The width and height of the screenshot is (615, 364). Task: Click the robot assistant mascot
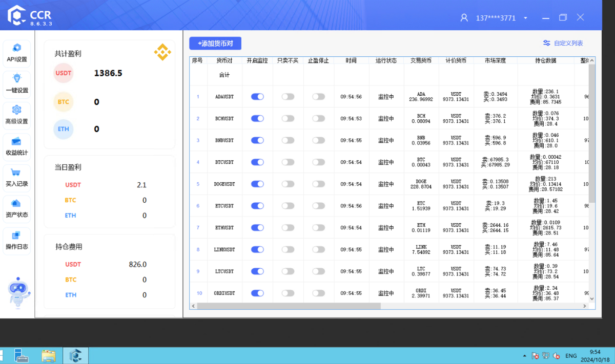click(19, 293)
